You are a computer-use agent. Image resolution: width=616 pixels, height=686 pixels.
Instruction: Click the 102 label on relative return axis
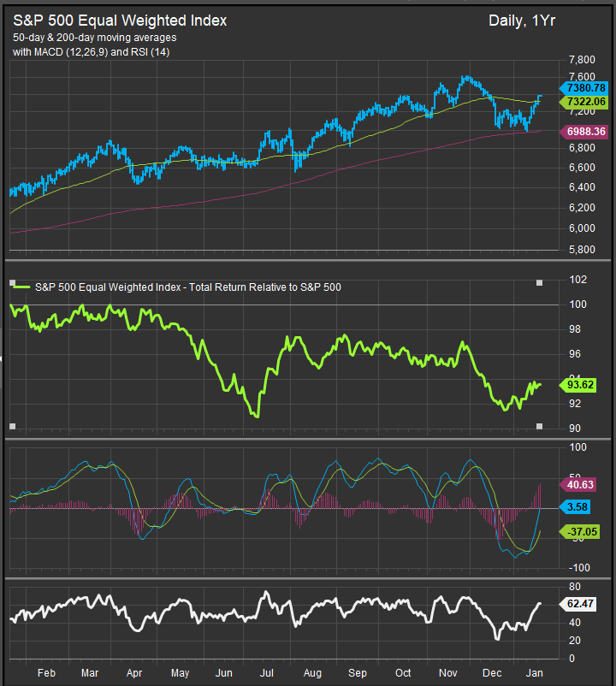pyautogui.click(x=578, y=280)
